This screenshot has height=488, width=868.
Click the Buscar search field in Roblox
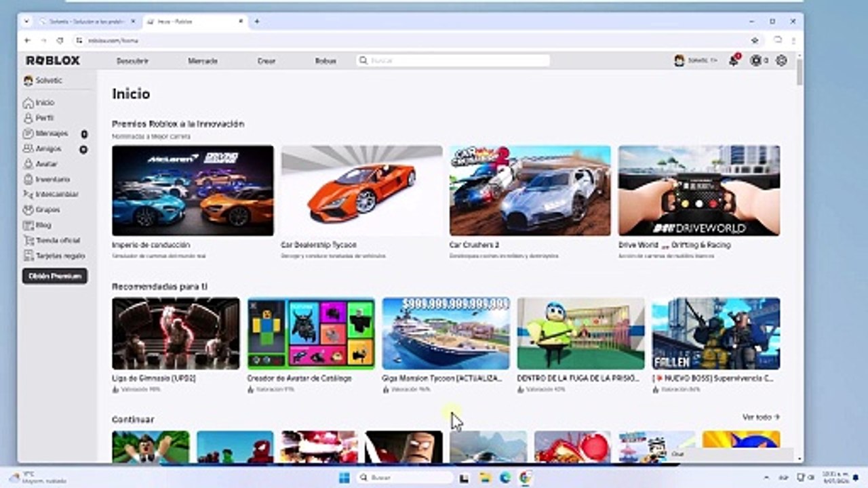coord(453,61)
